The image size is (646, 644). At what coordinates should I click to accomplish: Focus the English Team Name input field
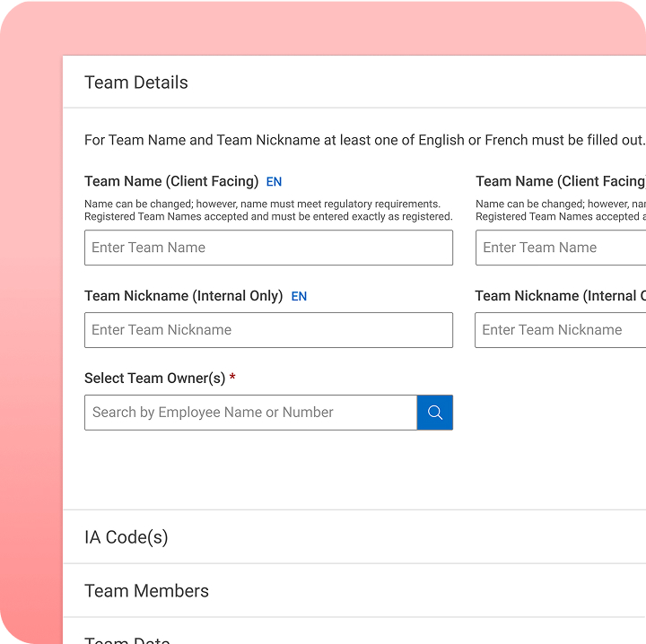click(268, 248)
